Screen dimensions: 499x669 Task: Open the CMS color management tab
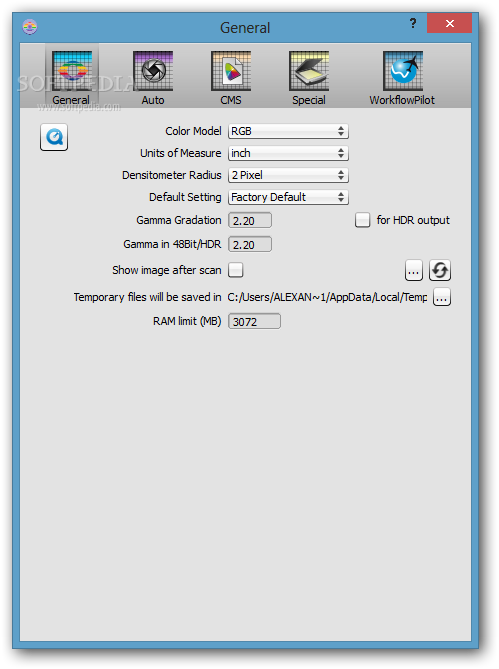(231, 78)
